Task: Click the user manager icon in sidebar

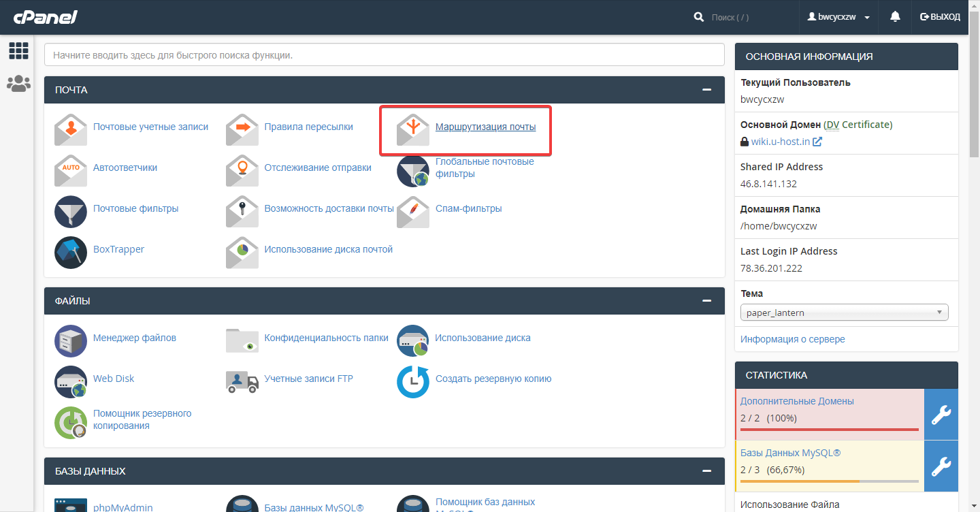Action: coord(18,84)
